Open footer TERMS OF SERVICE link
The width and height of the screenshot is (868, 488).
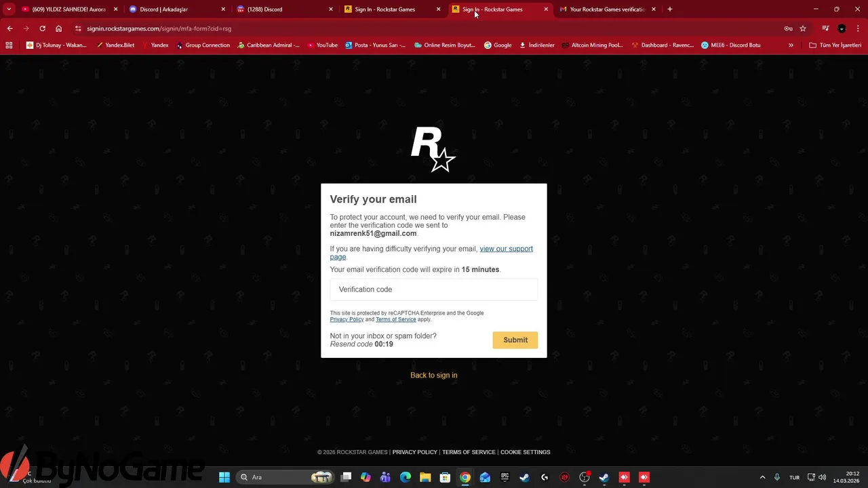469,452
